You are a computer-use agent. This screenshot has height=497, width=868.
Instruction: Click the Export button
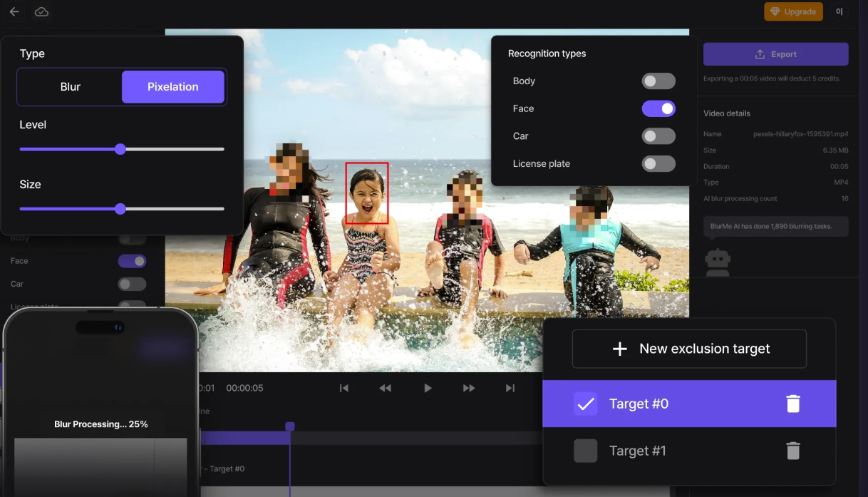click(x=775, y=54)
